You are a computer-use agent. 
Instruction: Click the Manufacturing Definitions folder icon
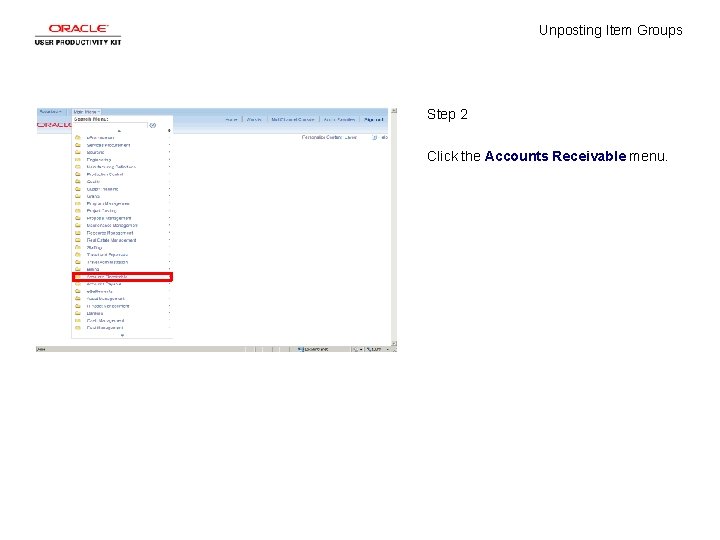coord(78,167)
